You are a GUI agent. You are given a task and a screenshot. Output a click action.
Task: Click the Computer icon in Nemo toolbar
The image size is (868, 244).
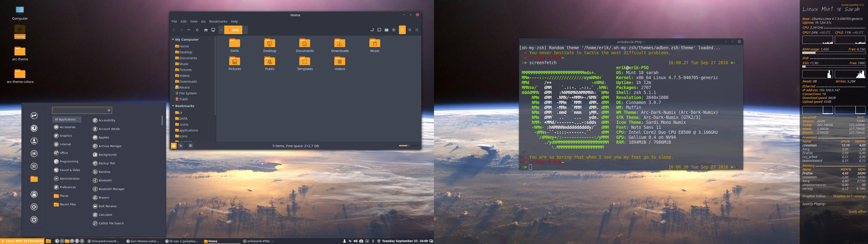[x=213, y=30]
